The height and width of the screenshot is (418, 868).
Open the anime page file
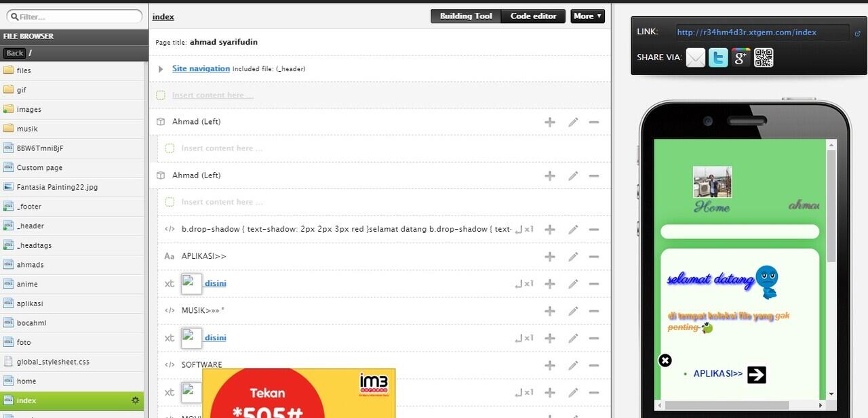(72, 284)
